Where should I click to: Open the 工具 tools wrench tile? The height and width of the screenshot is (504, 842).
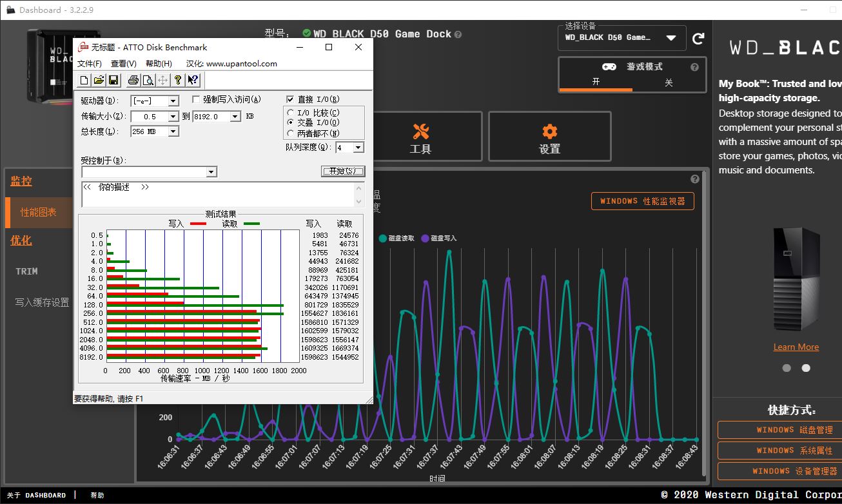pos(420,137)
